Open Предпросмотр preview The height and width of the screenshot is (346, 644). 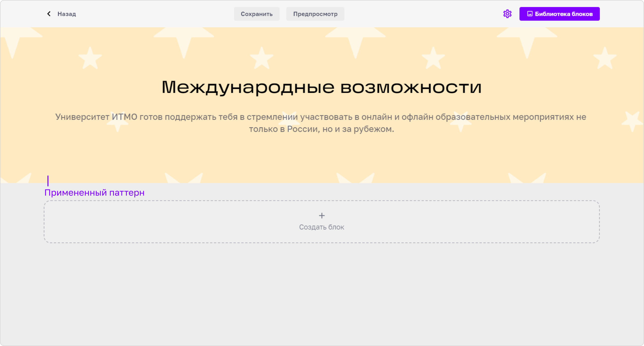(315, 14)
